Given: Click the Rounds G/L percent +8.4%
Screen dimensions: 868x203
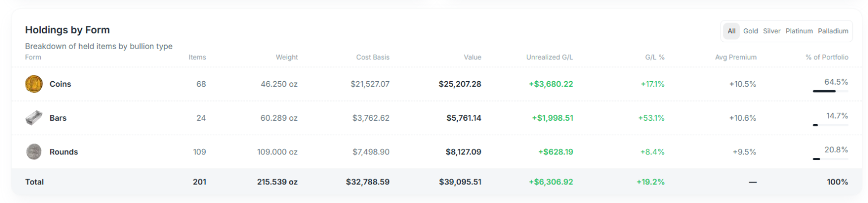Looking at the screenshot, I should (653, 152).
